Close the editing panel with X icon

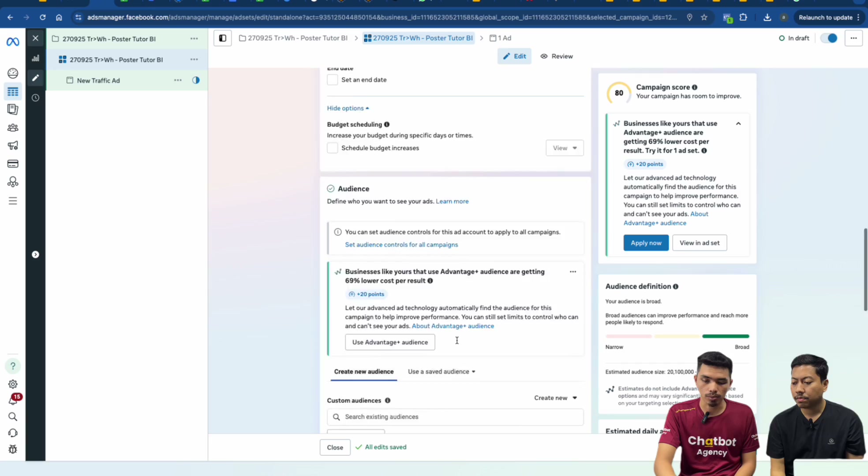pos(36,38)
